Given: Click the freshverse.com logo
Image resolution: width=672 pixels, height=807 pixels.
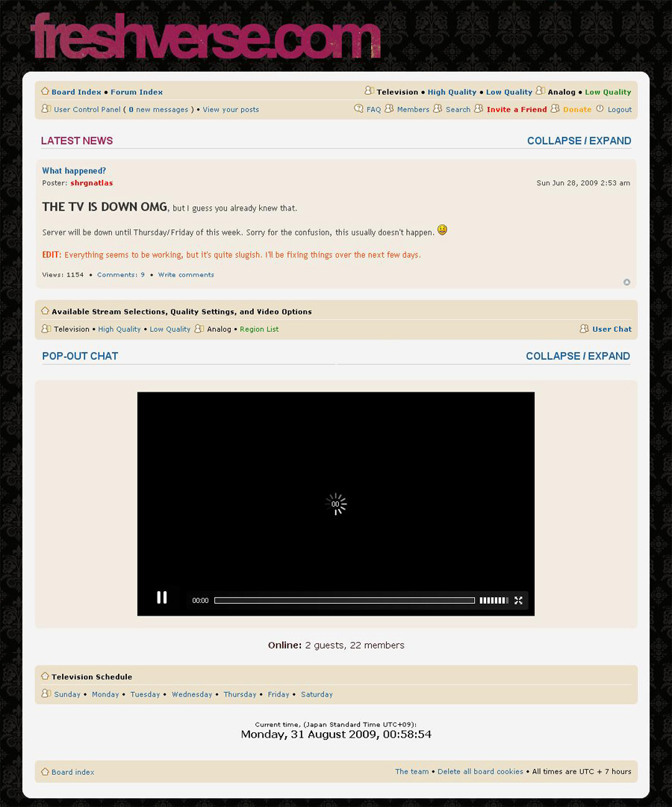Looking at the screenshot, I should pyautogui.click(x=205, y=36).
